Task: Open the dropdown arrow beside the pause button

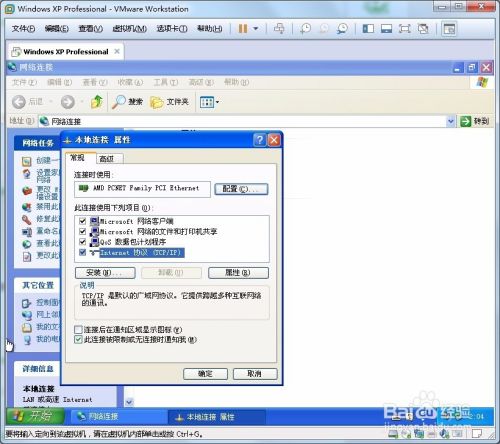Action: coord(256,29)
